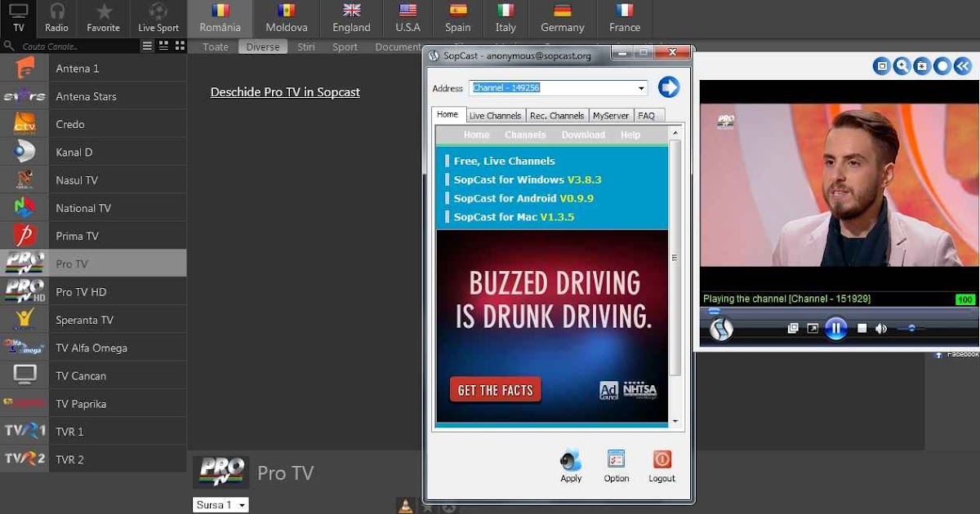
Task: Select the Pro TV HD channel
Action: pos(93,291)
